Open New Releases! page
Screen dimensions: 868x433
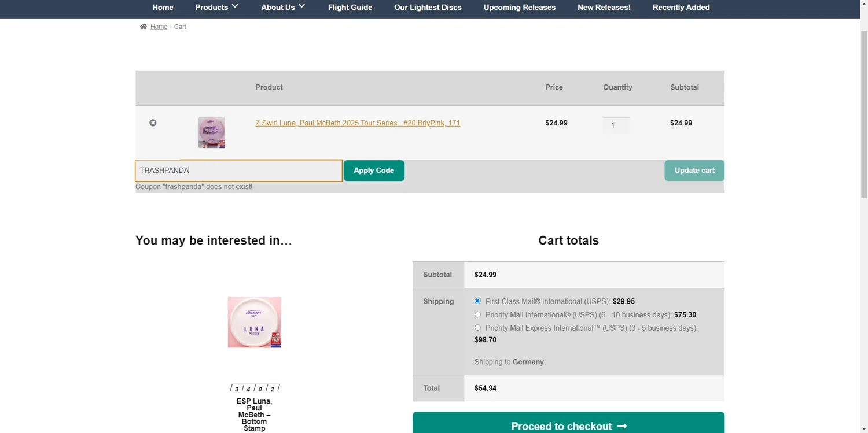click(x=604, y=8)
